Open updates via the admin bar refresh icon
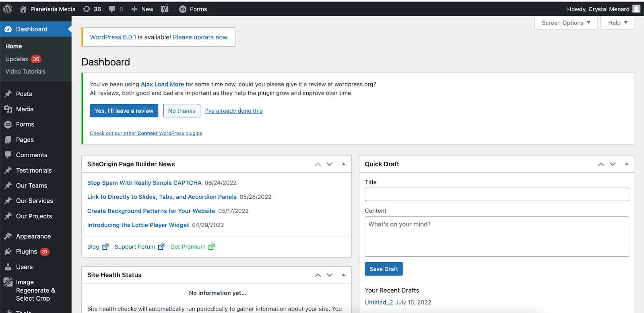644x313 pixels. coord(87,9)
